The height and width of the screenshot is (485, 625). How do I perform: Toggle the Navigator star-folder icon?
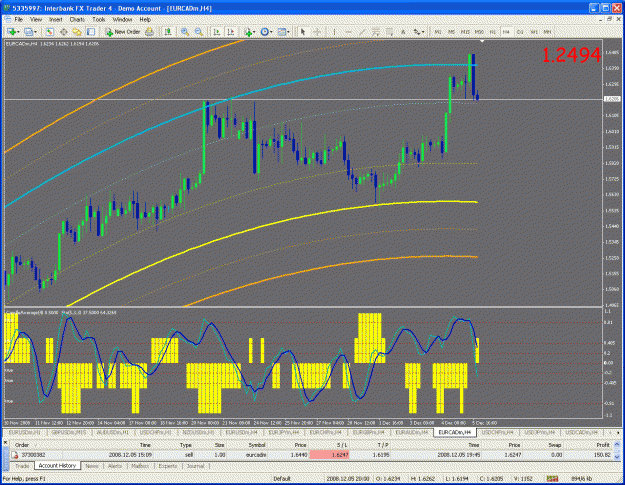77,32
